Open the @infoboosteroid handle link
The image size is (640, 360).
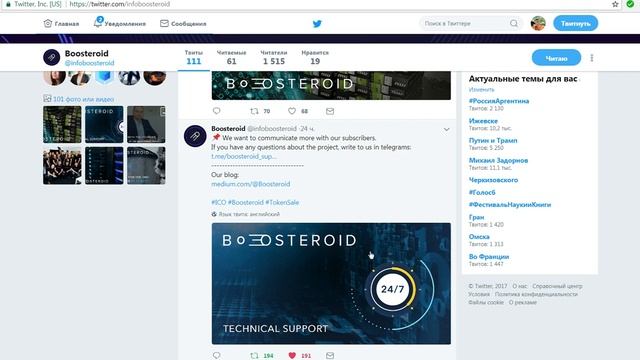[89, 63]
